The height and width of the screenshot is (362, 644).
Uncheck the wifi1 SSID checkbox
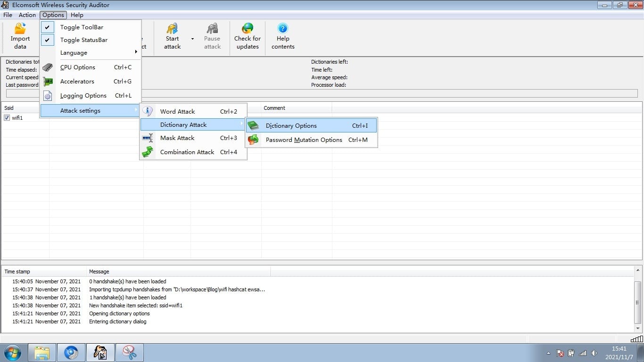7,118
